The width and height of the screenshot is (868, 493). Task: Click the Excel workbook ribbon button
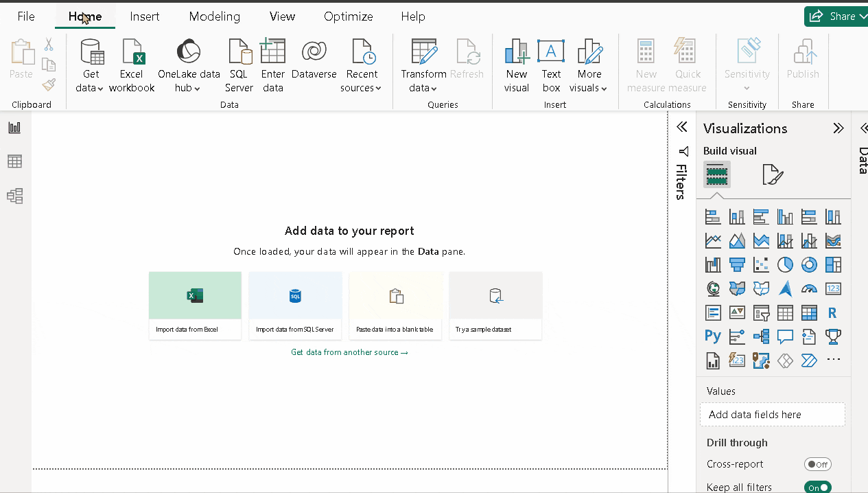point(132,66)
